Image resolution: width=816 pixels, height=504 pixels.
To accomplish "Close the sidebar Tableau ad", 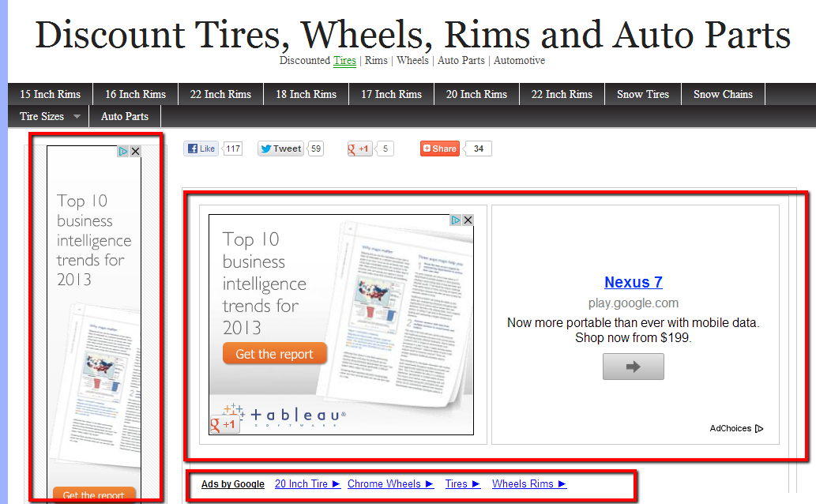I will 135,152.
